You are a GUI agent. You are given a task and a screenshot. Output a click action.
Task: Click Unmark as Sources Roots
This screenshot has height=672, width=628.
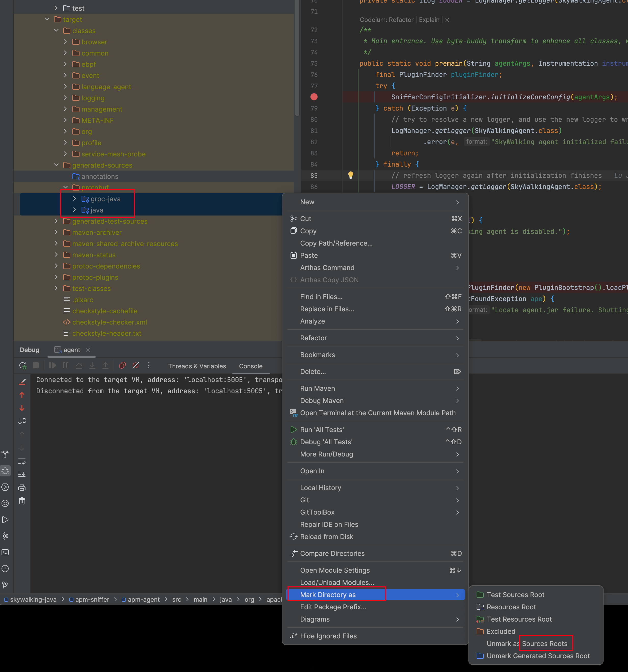click(536, 643)
